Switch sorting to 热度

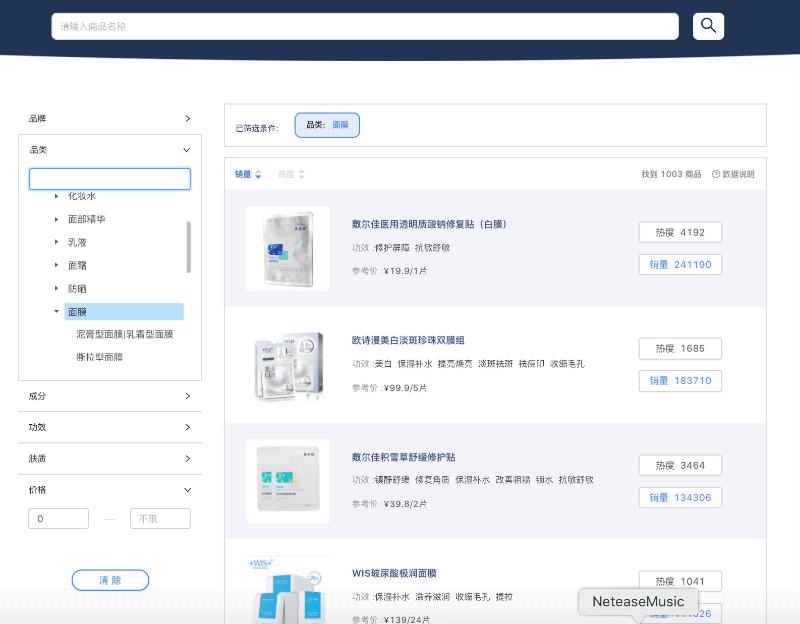286,173
